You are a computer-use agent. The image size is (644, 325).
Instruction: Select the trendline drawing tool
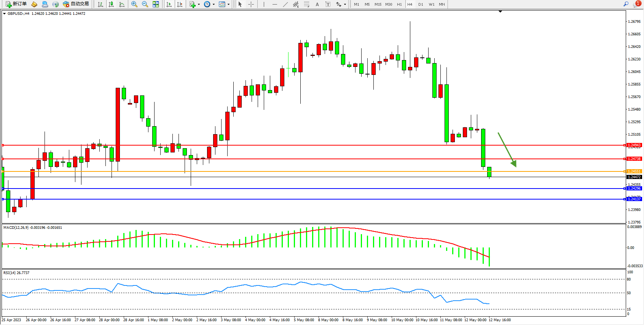[x=285, y=4]
